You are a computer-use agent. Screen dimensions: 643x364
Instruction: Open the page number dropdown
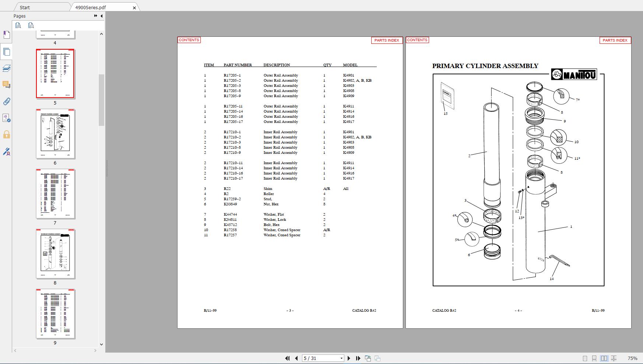click(341, 358)
